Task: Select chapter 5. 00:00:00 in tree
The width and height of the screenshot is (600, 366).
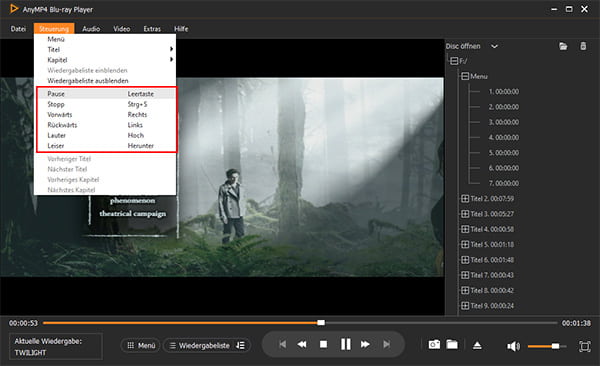Action: click(x=504, y=153)
